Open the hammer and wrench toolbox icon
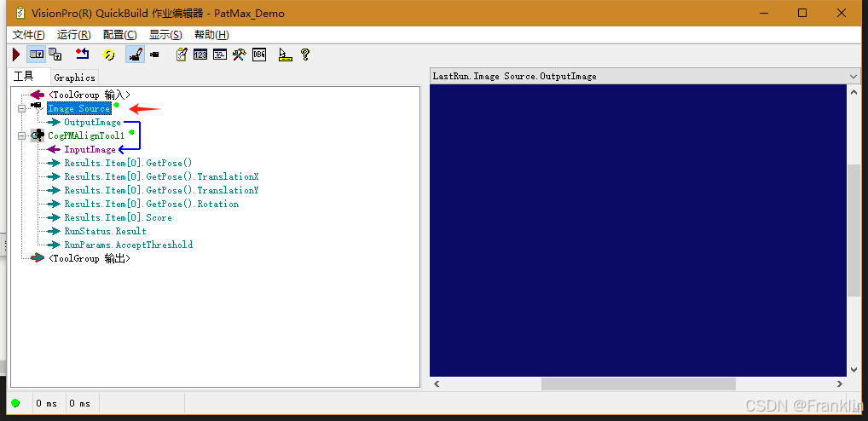This screenshot has height=421, width=868. pyautogui.click(x=239, y=55)
